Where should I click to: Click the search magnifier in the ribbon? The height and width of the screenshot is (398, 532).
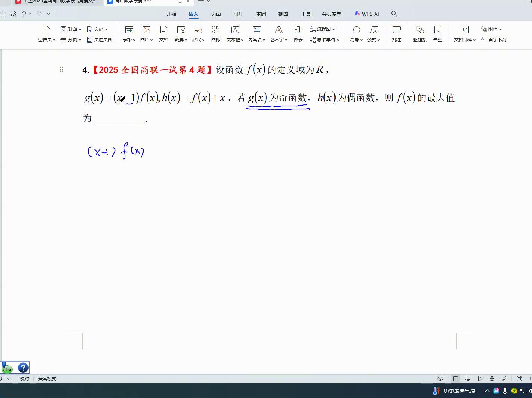[x=394, y=14]
